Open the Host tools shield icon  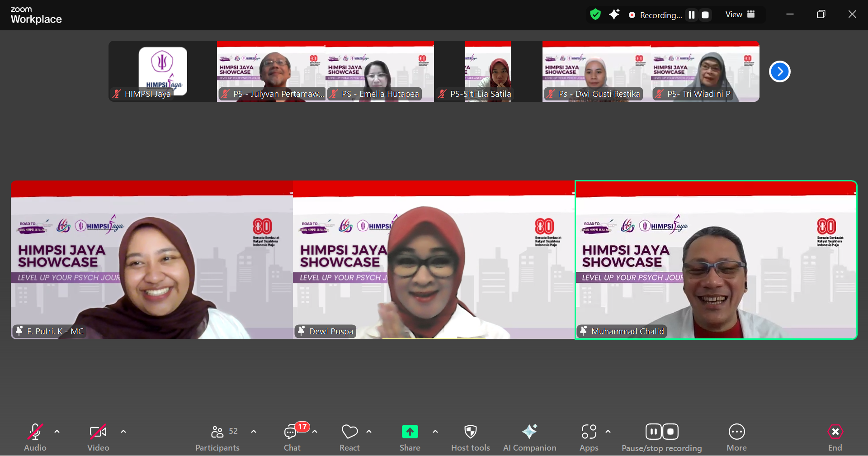(471, 432)
